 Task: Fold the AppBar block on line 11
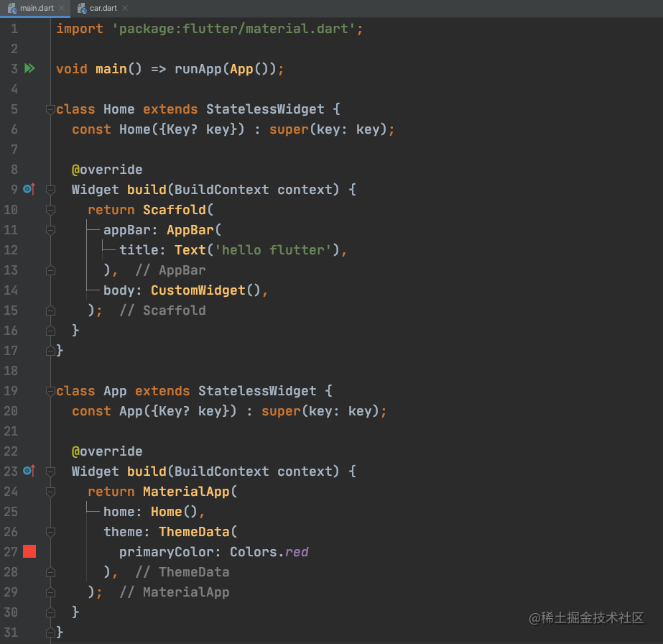(x=50, y=230)
